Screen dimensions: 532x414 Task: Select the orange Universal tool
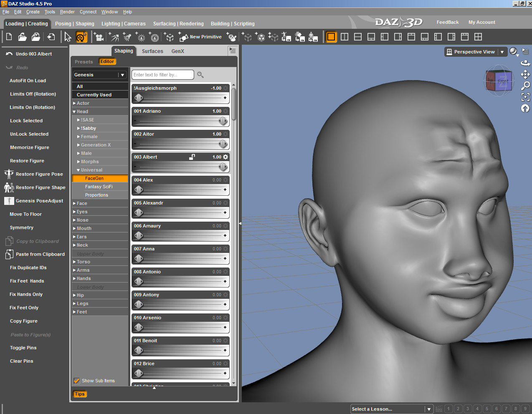[x=81, y=37]
